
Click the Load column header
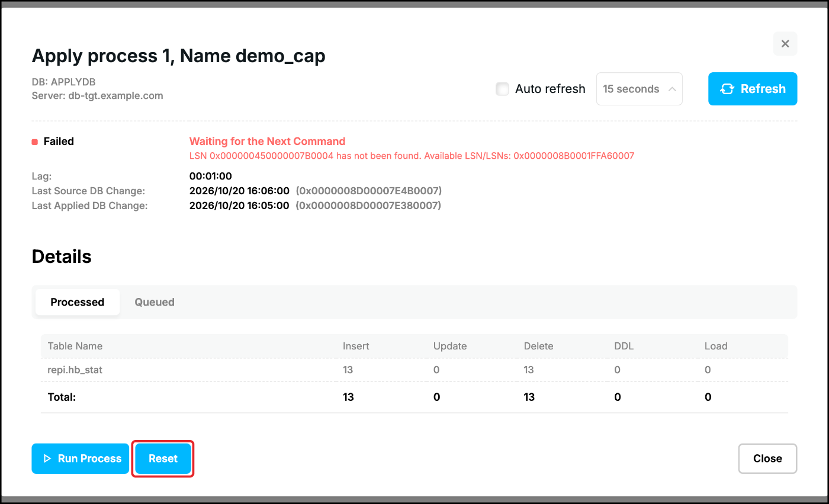[x=716, y=346]
